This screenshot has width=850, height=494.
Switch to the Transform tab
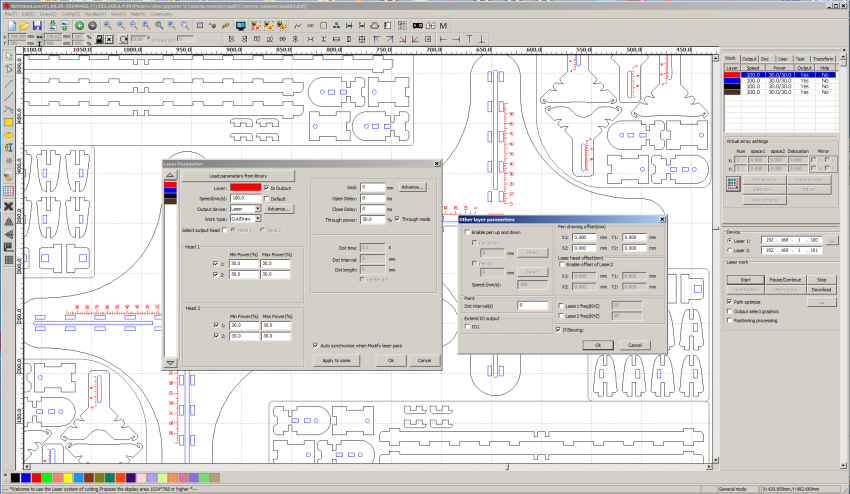tap(824, 59)
